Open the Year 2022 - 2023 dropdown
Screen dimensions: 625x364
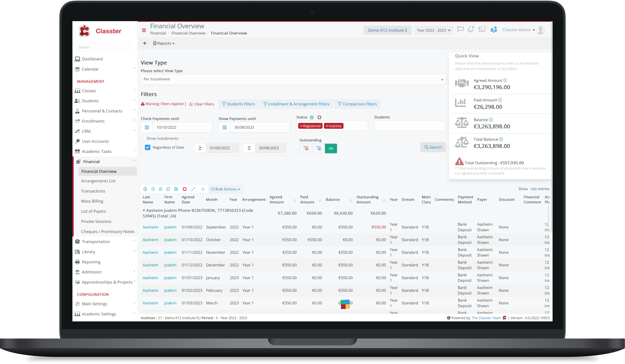tap(433, 30)
